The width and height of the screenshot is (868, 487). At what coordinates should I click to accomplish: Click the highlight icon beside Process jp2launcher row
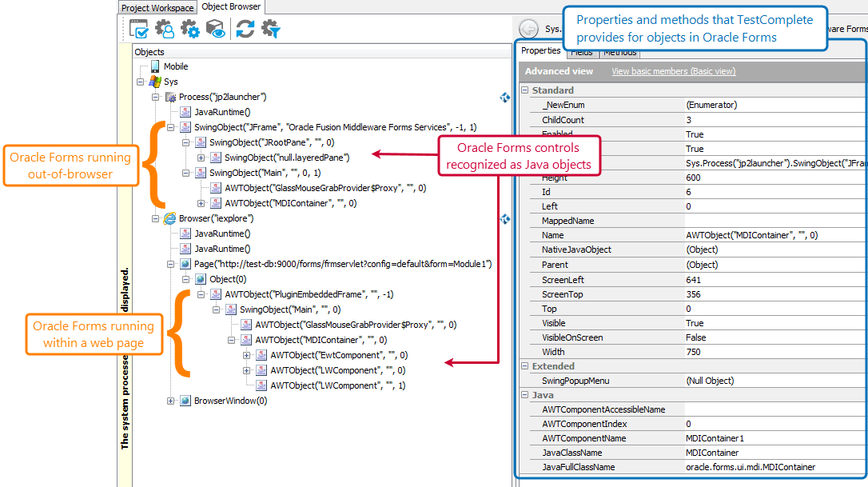(505, 98)
